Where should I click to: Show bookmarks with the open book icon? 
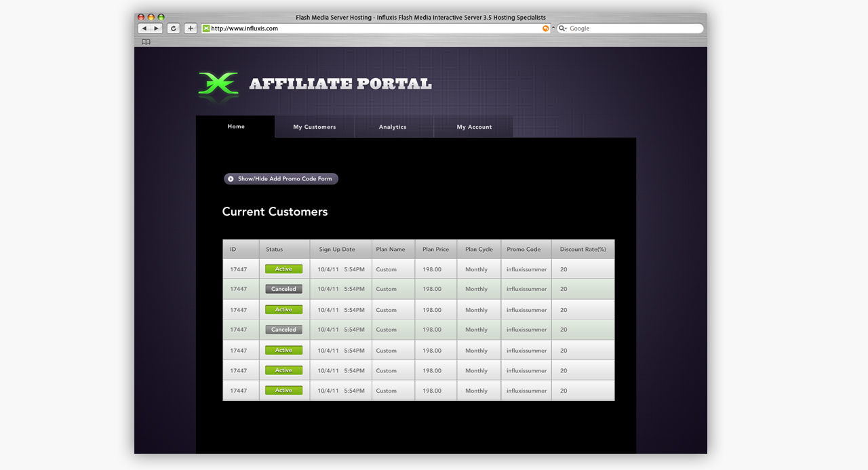145,41
